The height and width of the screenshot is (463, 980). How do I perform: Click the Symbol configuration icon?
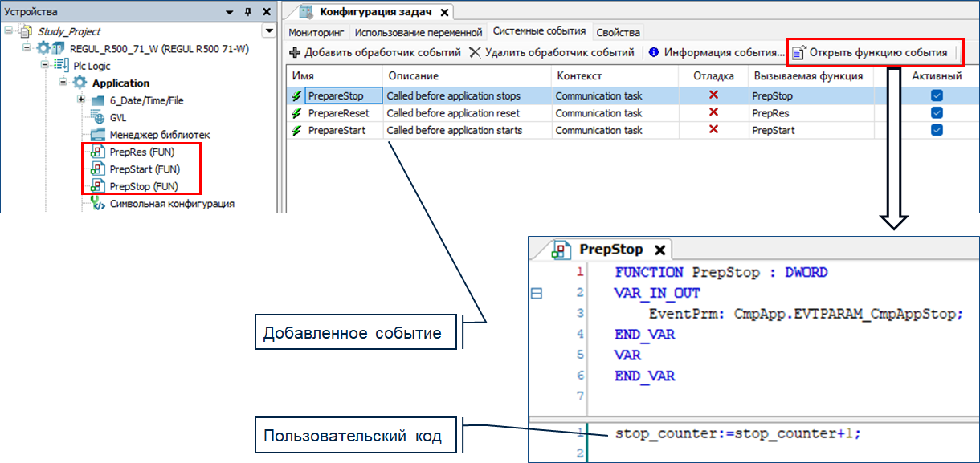[97, 204]
